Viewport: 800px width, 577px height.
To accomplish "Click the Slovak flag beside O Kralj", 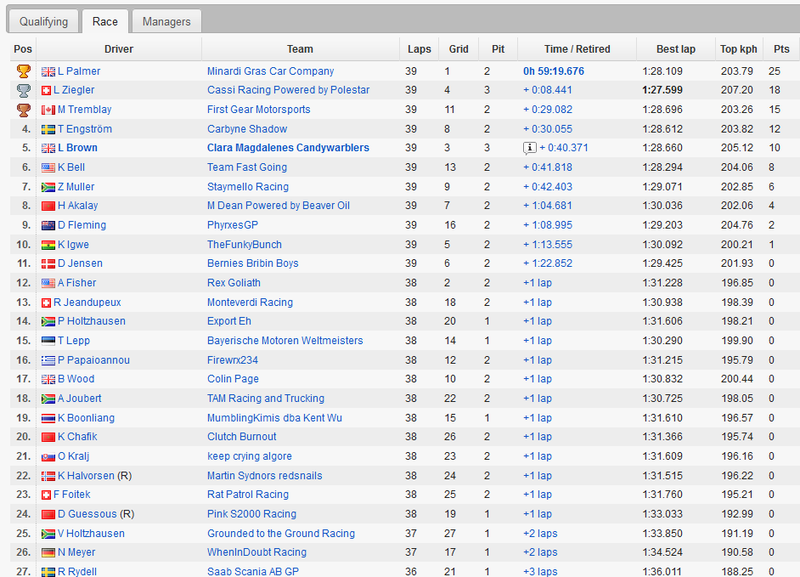I will pos(48,457).
